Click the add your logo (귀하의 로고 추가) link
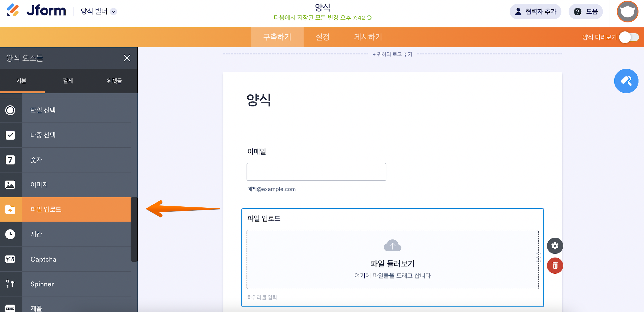Image resolution: width=644 pixels, height=312 pixels. pyautogui.click(x=393, y=54)
